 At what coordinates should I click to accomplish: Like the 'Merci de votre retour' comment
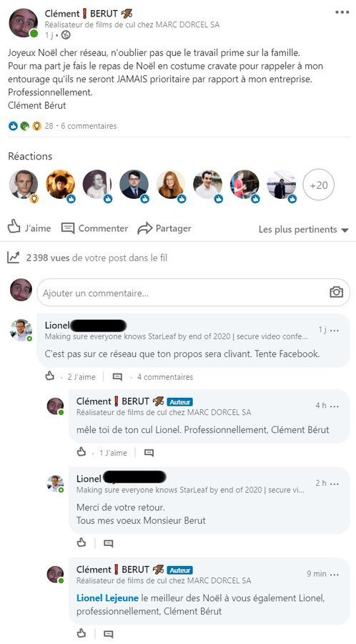coord(81,542)
